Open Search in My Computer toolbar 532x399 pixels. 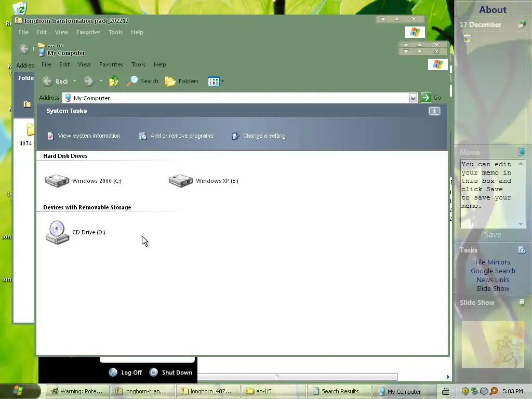142,81
